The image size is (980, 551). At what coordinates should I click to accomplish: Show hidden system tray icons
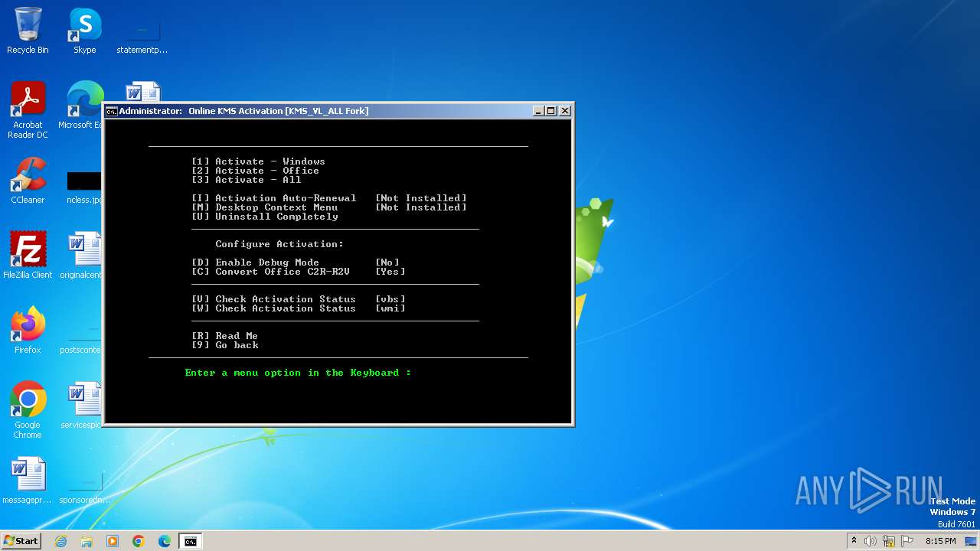click(854, 541)
